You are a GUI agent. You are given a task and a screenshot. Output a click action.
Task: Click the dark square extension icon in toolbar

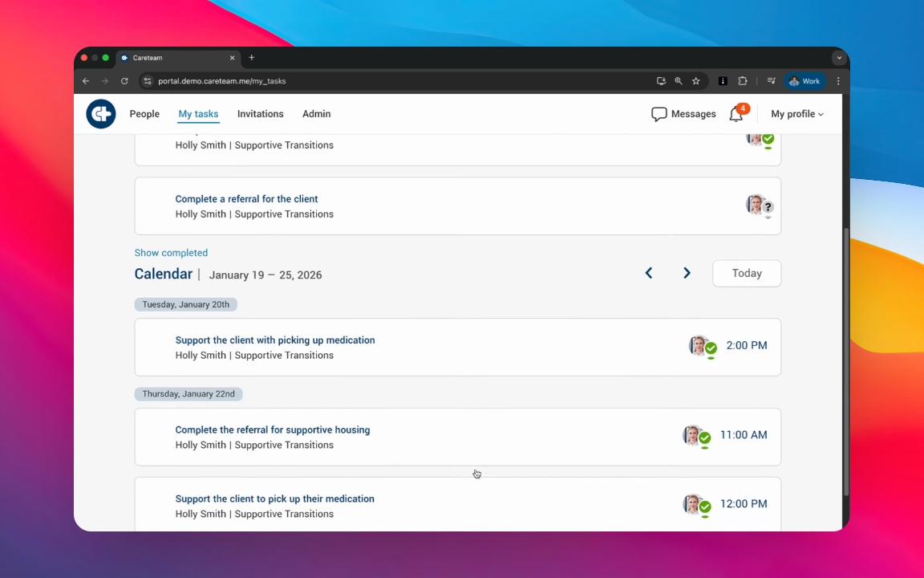pos(723,81)
